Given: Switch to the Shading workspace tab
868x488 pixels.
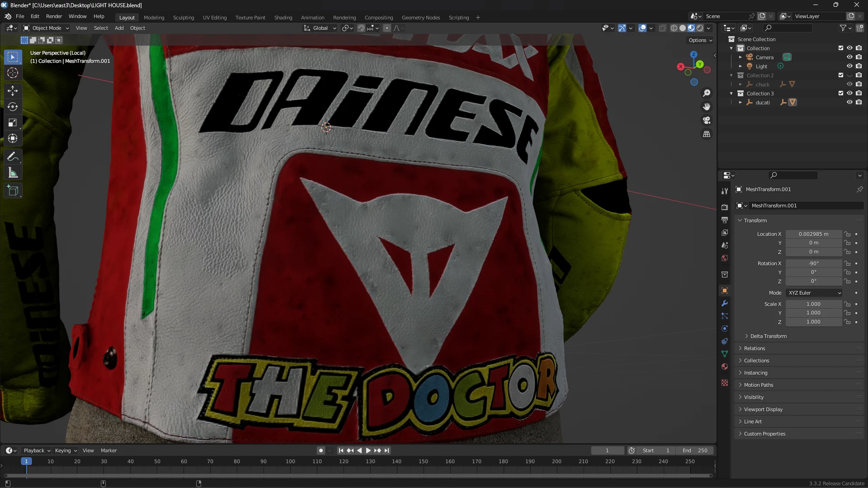Looking at the screenshot, I should (x=283, y=18).
